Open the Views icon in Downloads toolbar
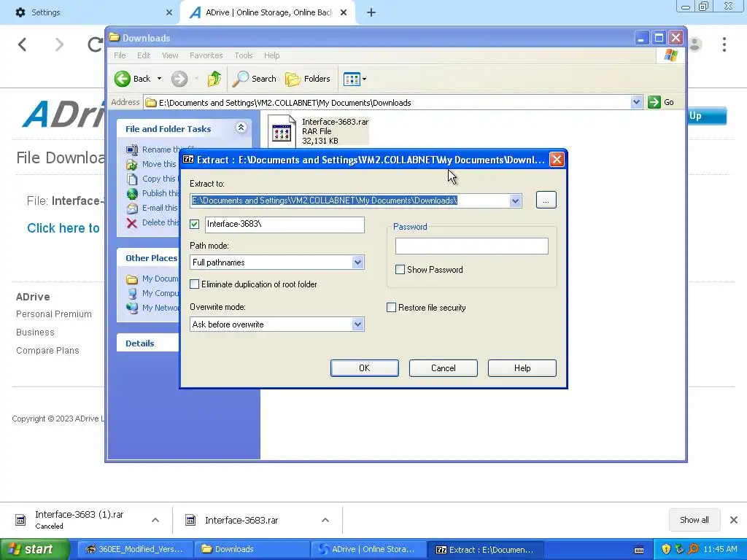The width and height of the screenshot is (747, 560). coord(352,79)
